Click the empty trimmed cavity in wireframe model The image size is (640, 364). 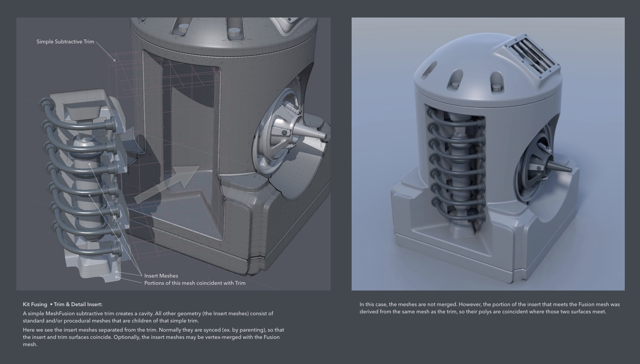(190, 126)
